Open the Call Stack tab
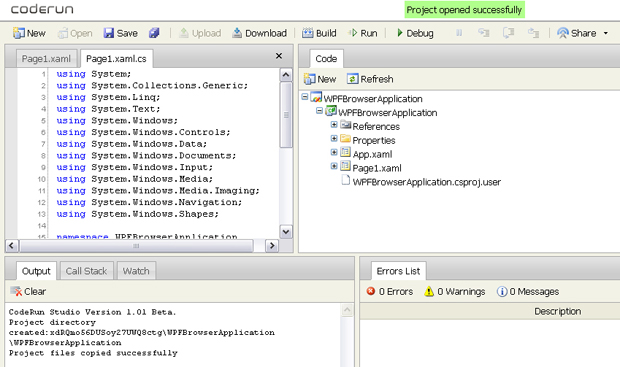This screenshot has height=367, width=620. (86, 271)
